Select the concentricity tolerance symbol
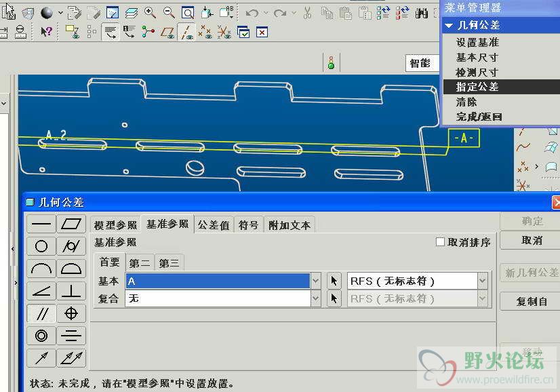Viewport: 560px width, 392px height. point(41,336)
